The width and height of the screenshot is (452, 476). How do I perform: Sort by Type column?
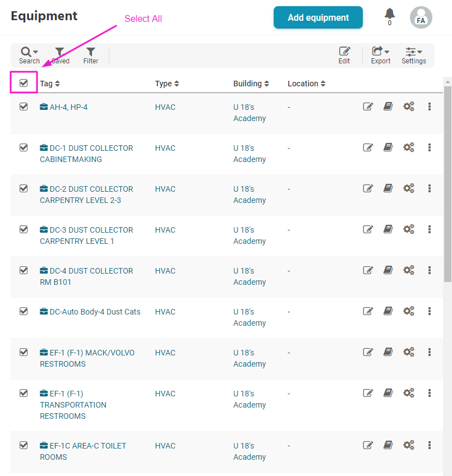tap(167, 84)
